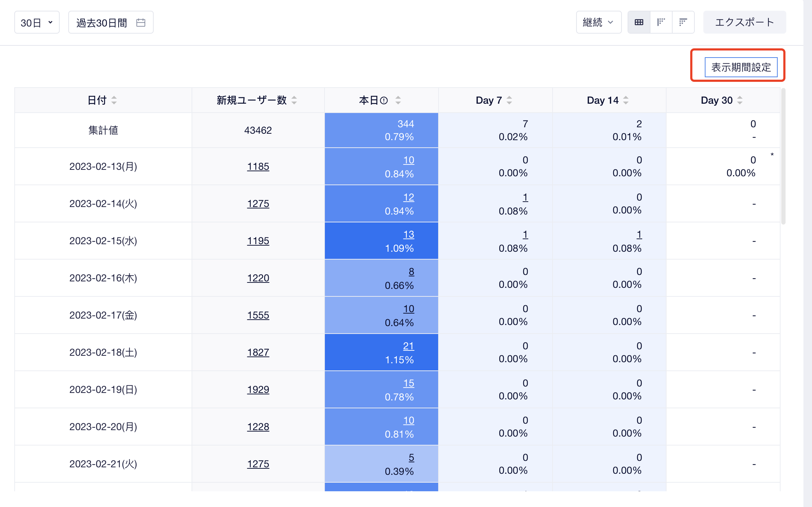Click the calendar icon in date field
The height and width of the screenshot is (507, 812).
click(141, 23)
